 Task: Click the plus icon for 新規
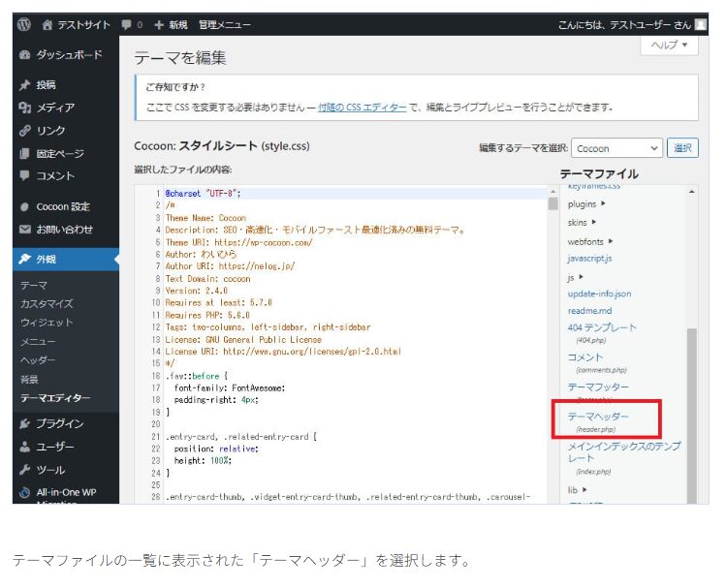point(159,24)
